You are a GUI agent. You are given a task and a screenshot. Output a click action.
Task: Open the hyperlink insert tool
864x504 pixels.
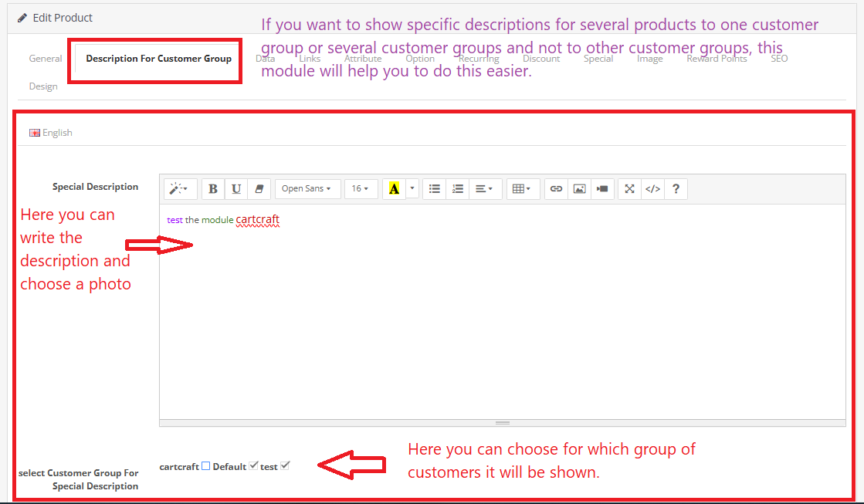556,188
